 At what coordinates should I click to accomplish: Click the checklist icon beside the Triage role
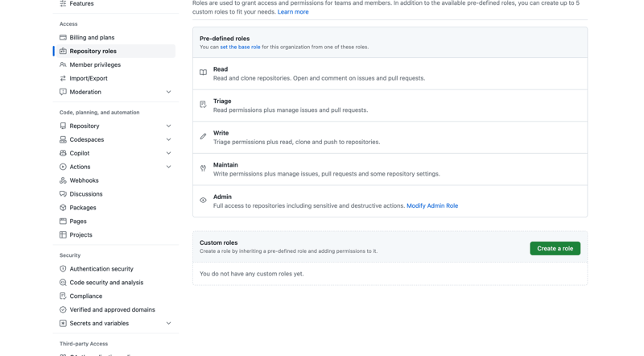tap(203, 105)
